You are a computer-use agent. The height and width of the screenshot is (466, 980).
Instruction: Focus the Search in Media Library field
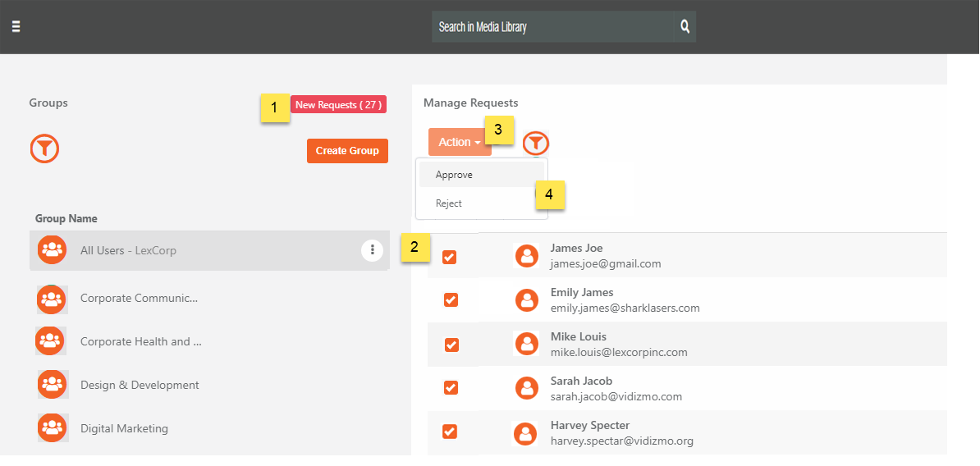coord(552,27)
